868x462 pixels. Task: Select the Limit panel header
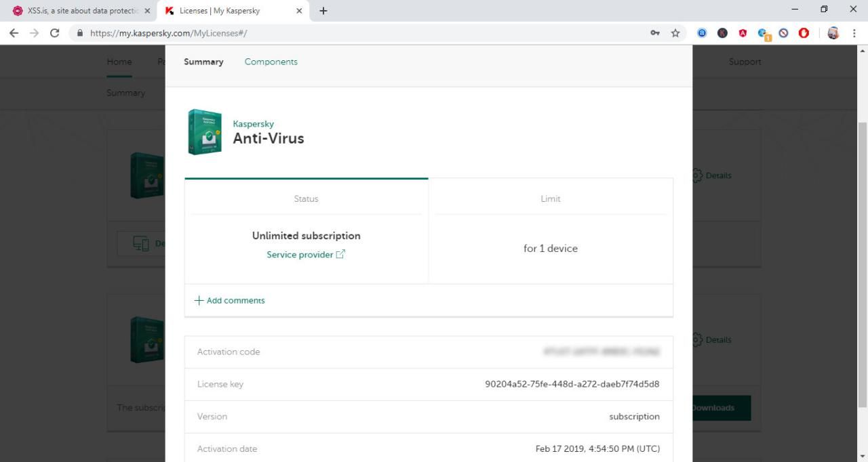click(x=551, y=198)
